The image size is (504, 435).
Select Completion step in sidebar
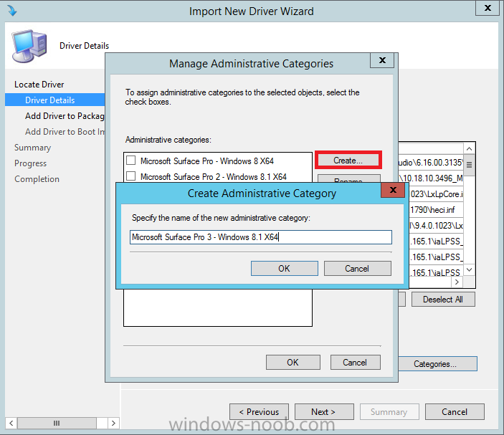pyautogui.click(x=37, y=179)
